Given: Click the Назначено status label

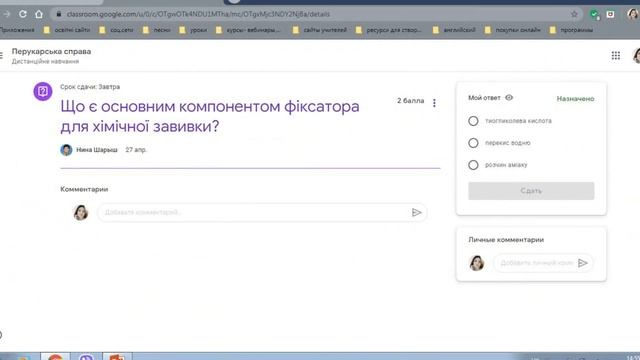Looking at the screenshot, I should 575,99.
